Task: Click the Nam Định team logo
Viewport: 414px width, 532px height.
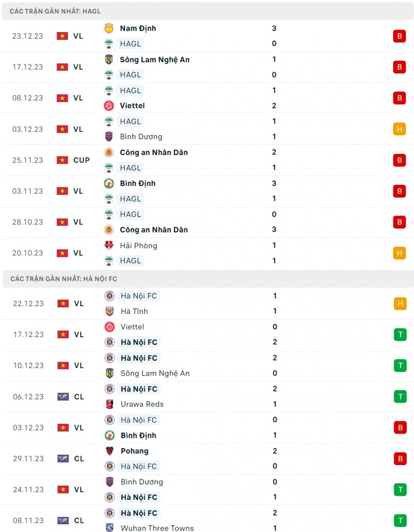Action: point(109,28)
